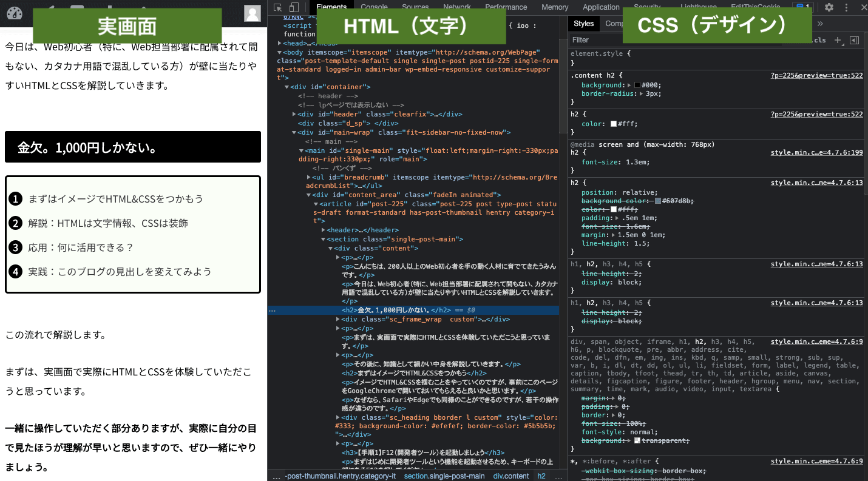Open the DevTools three-dot customize menu

tap(846, 7)
